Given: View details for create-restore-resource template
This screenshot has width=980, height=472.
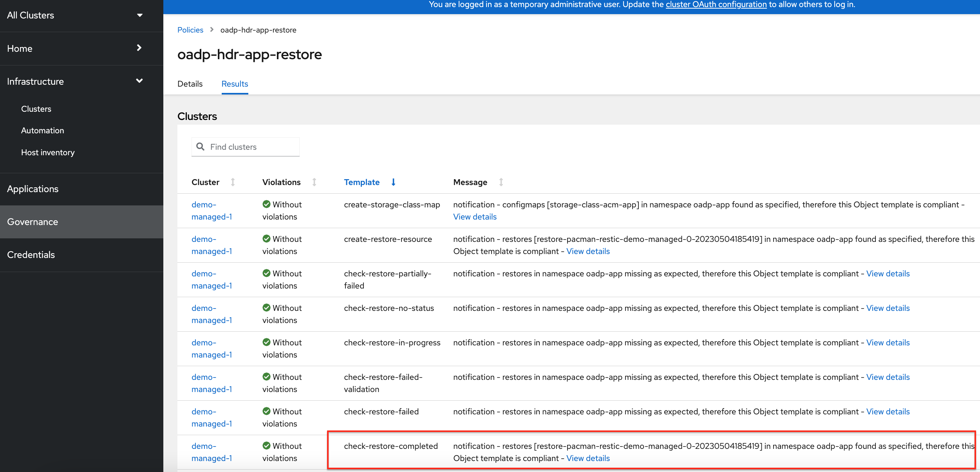Looking at the screenshot, I should click(588, 251).
